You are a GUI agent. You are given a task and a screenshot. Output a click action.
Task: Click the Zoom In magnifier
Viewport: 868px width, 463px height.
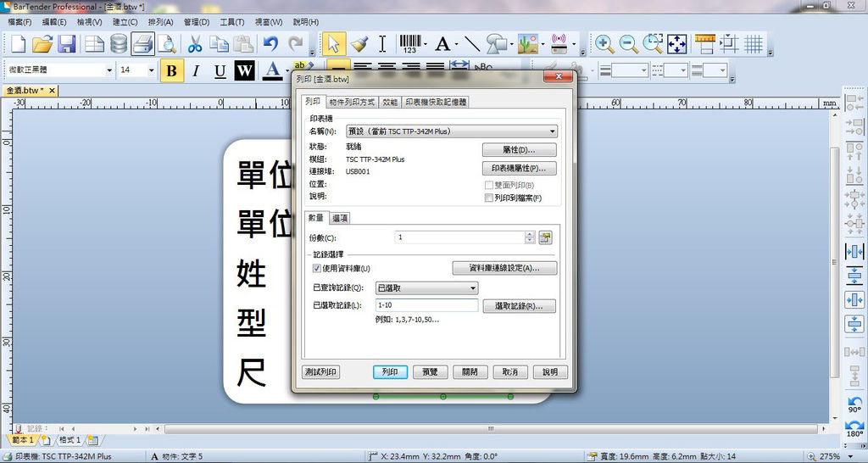point(604,44)
